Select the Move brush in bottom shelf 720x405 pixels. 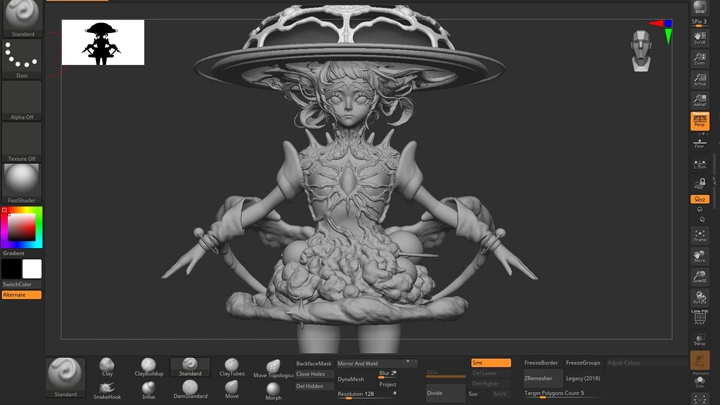232,389
